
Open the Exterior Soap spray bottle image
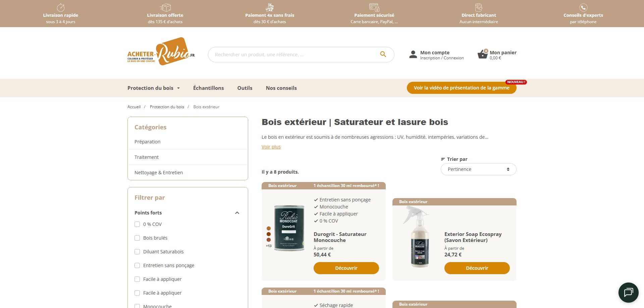417,236
